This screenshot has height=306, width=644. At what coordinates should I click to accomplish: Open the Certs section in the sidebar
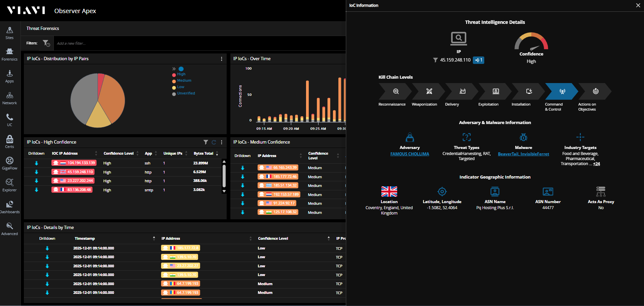pos(9,142)
